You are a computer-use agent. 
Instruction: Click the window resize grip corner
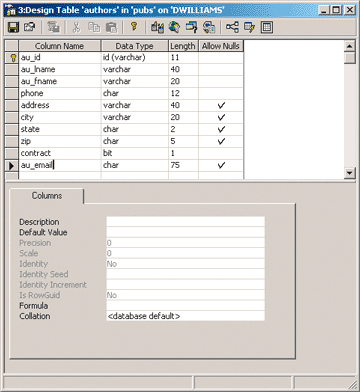pos(352,384)
